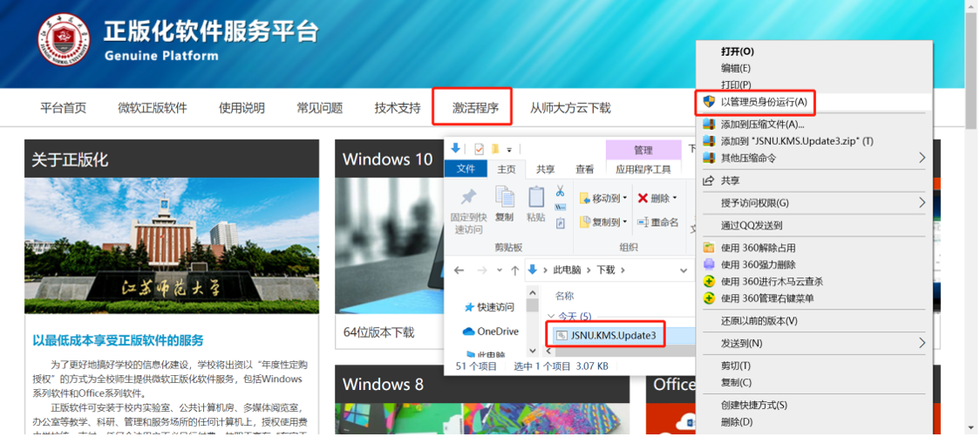The image size is (980, 437).
Task: Choose 编辑(E) in context menu
Action: coord(736,68)
